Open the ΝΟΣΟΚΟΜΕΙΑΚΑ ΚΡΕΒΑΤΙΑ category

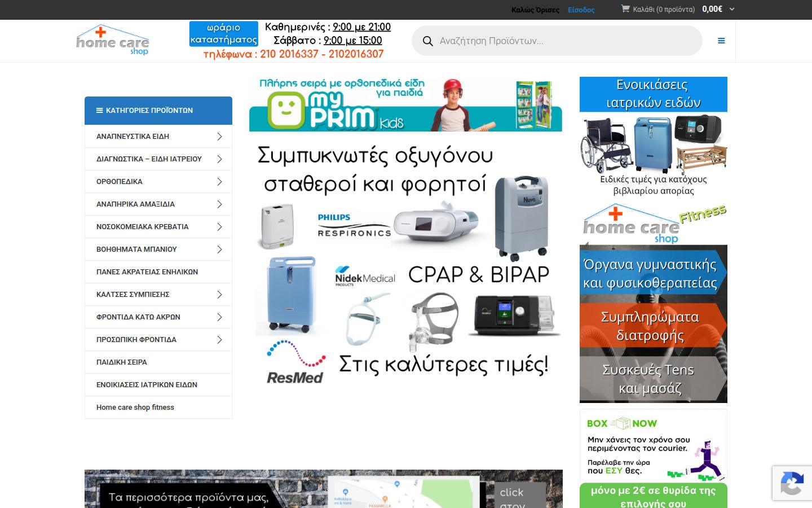[x=143, y=227]
